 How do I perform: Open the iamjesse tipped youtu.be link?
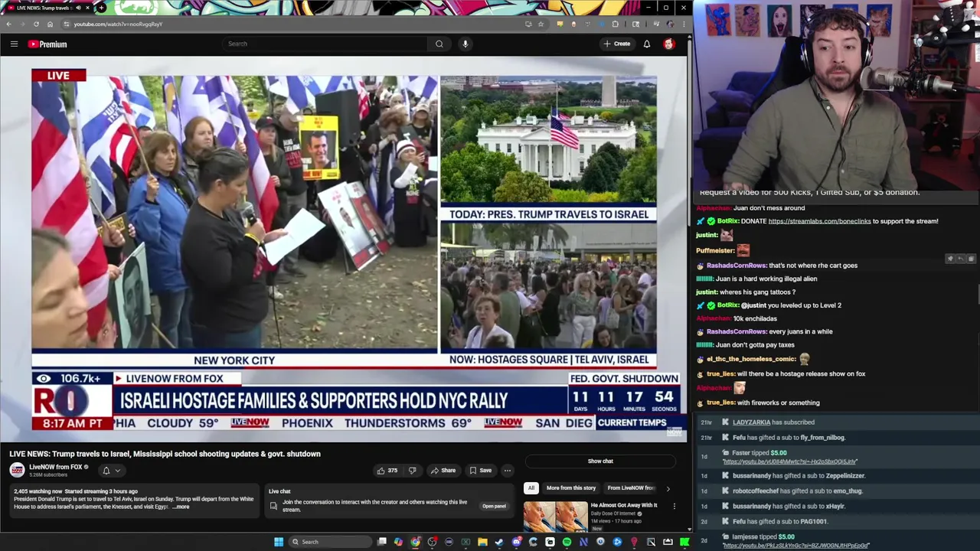pos(795,546)
